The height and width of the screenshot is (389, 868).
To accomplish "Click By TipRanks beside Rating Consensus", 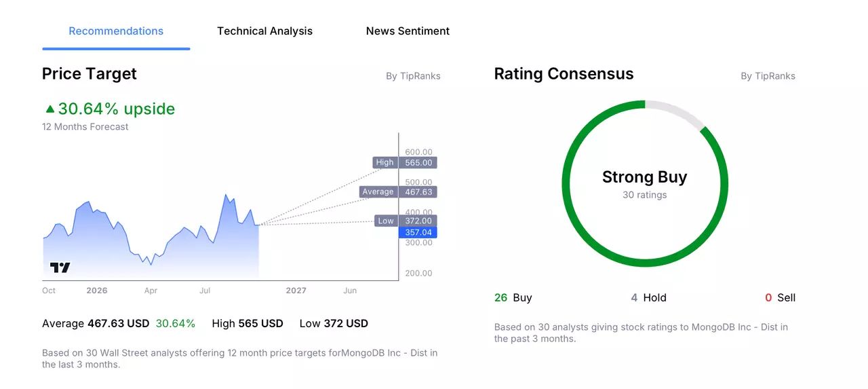I will [768, 76].
